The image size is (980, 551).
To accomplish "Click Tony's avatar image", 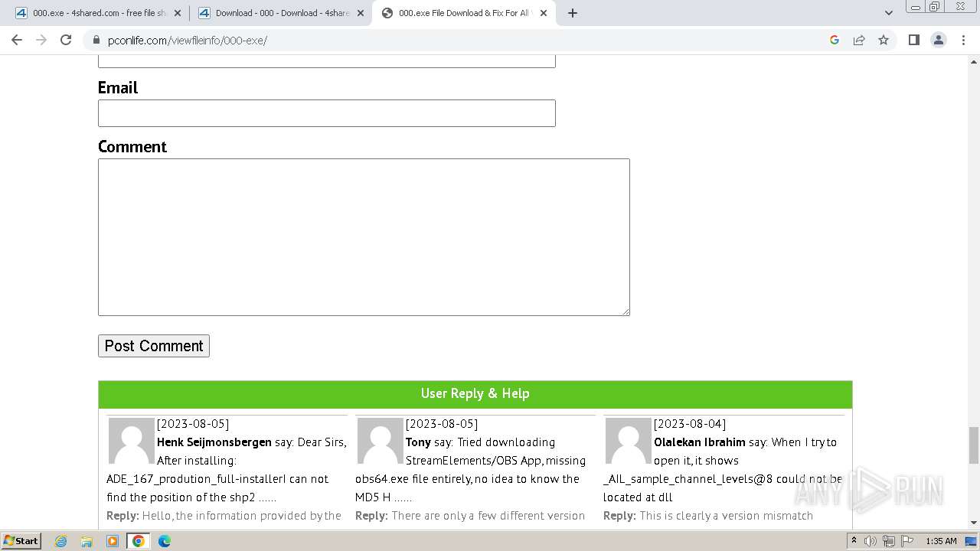I will 380,441.
